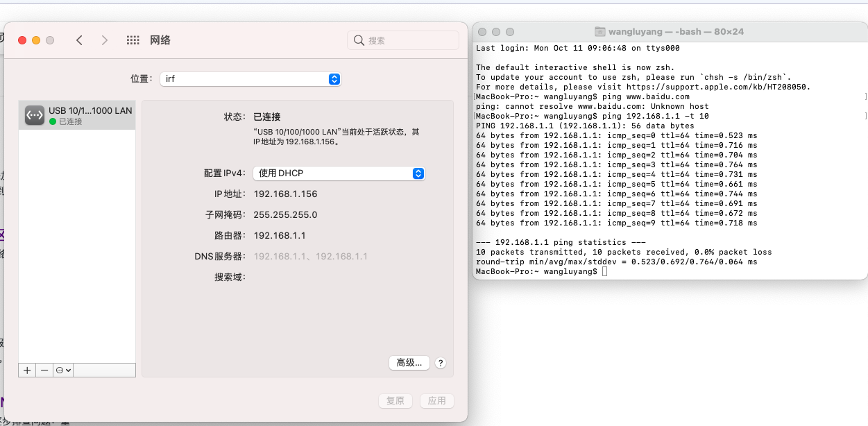The width and height of the screenshot is (868, 426).
Task: Click the terminal command prompt cursor
Action: point(604,272)
